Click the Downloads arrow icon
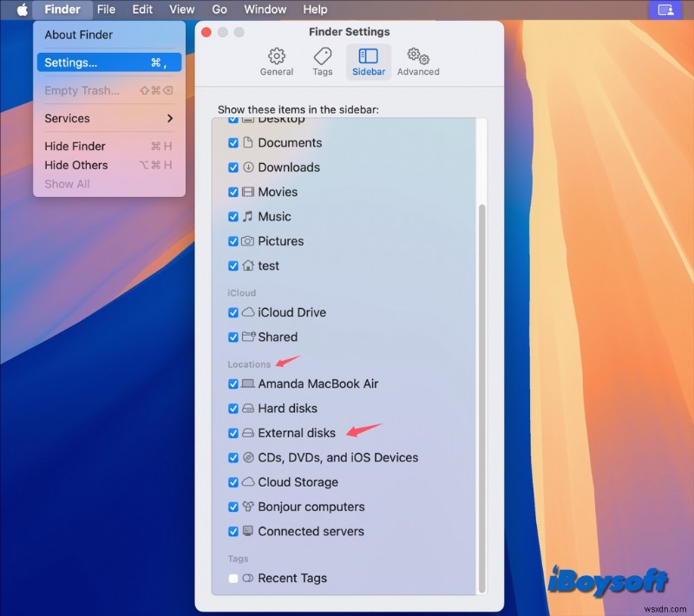Image resolution: width=694 pixels, height=616 pixels. [248, 167]
